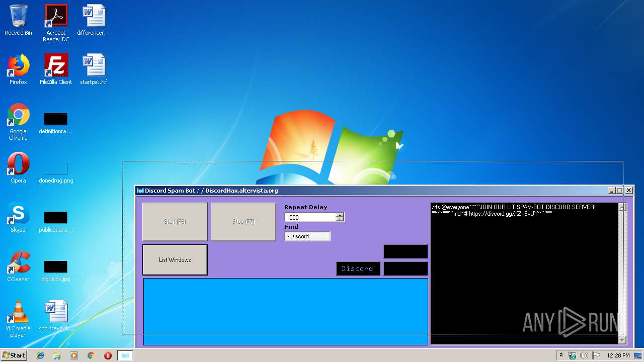Focus the Repeat Delay value field
Viewport: 644px width, 362px height.
point(310,218)
